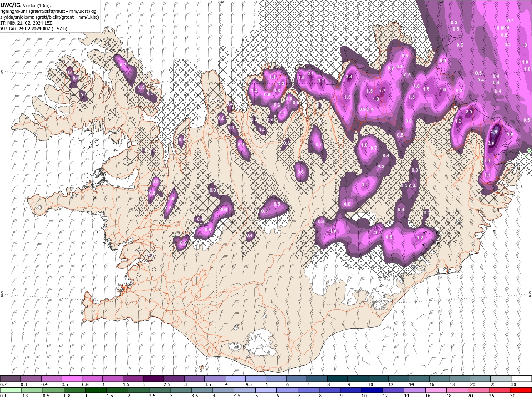Select the light pink 16 rain legend swatch
The image size is (532, 399).
tap(436, 390)
